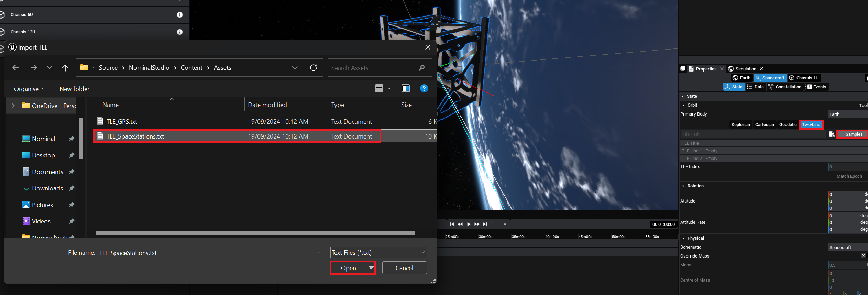Show info for Chassis 12U

[179, 32]
